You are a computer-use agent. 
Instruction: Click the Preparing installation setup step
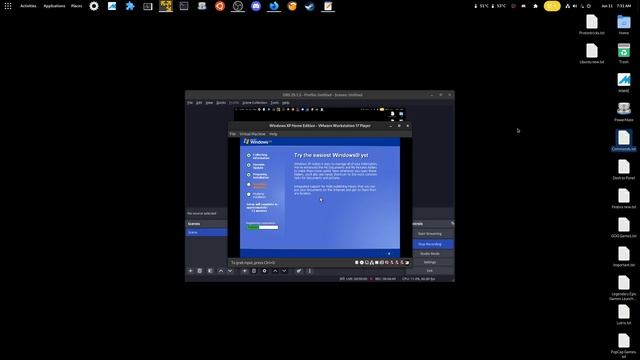tap(258, 176)
